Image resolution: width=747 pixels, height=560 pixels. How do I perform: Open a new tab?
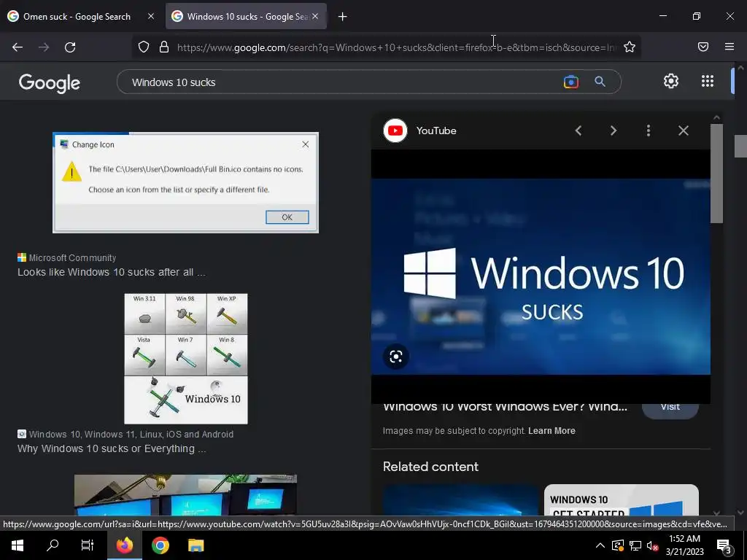(343, 17)
